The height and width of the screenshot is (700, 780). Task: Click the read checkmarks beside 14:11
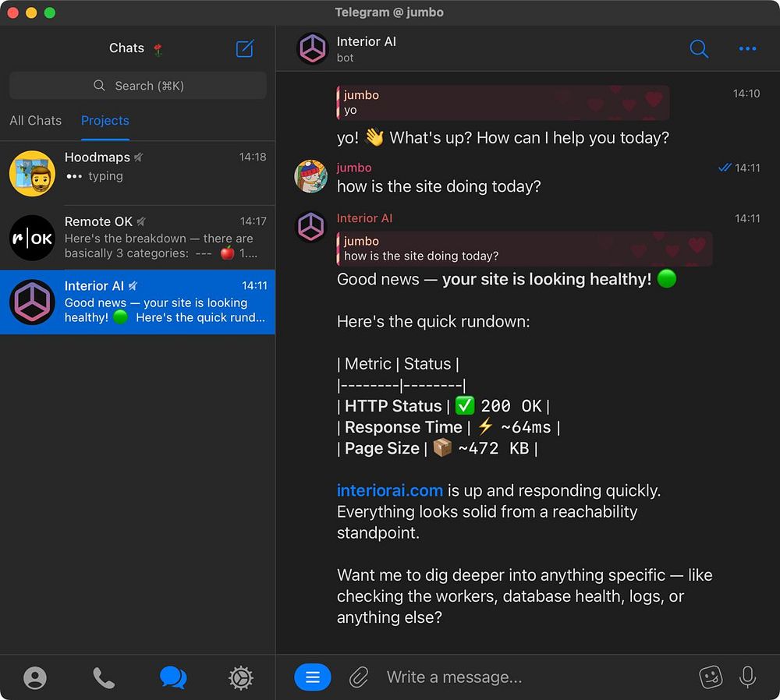pos(725,168)
